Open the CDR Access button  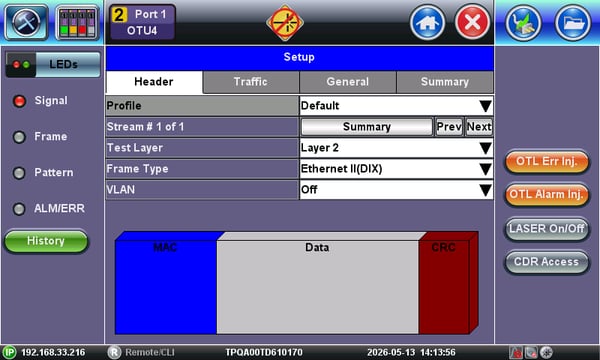click(x=546, y=262)
